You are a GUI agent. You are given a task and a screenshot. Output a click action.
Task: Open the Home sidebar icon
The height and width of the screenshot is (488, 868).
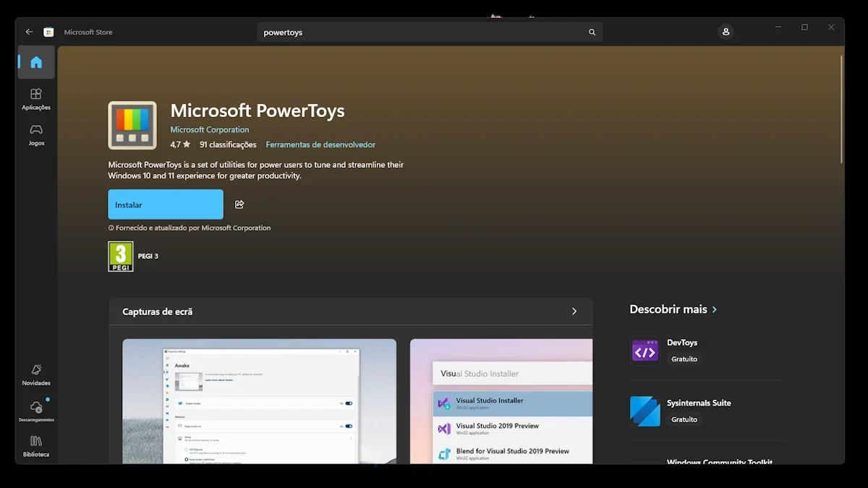tap(36, 62)
